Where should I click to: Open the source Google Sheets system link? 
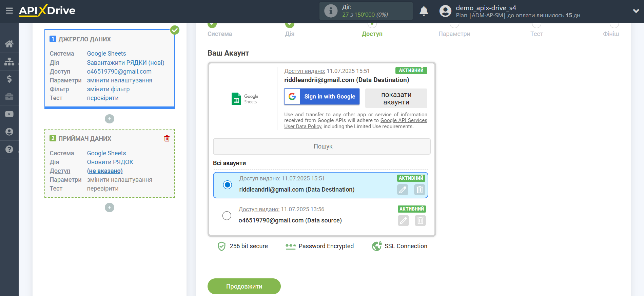point(106,54)
